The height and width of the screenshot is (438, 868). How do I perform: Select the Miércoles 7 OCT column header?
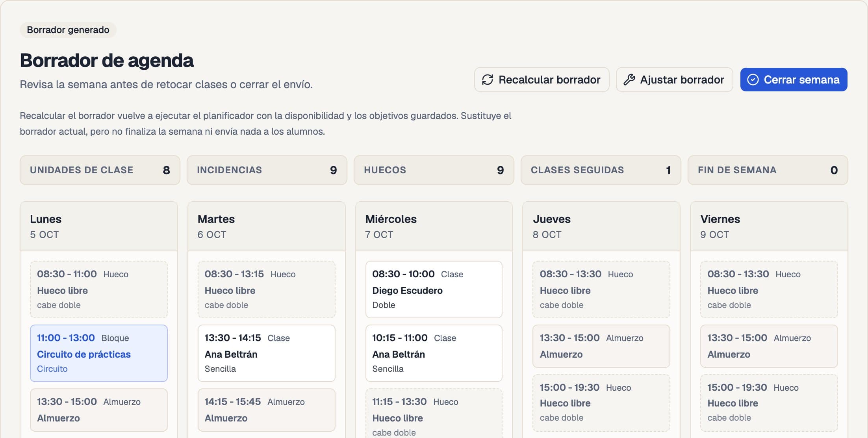click(x=434, y=226)
